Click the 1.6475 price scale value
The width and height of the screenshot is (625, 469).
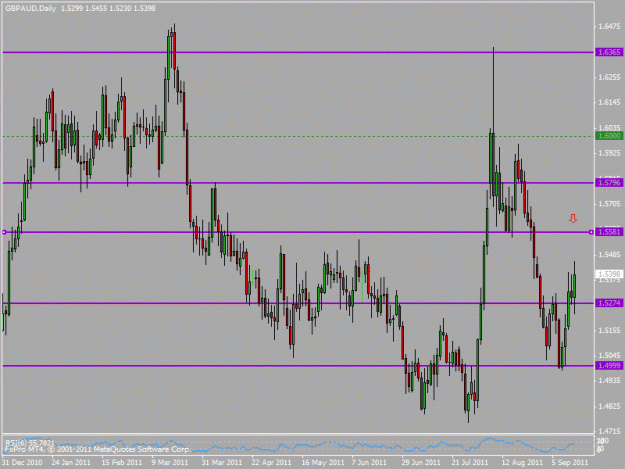coord(609,26)
